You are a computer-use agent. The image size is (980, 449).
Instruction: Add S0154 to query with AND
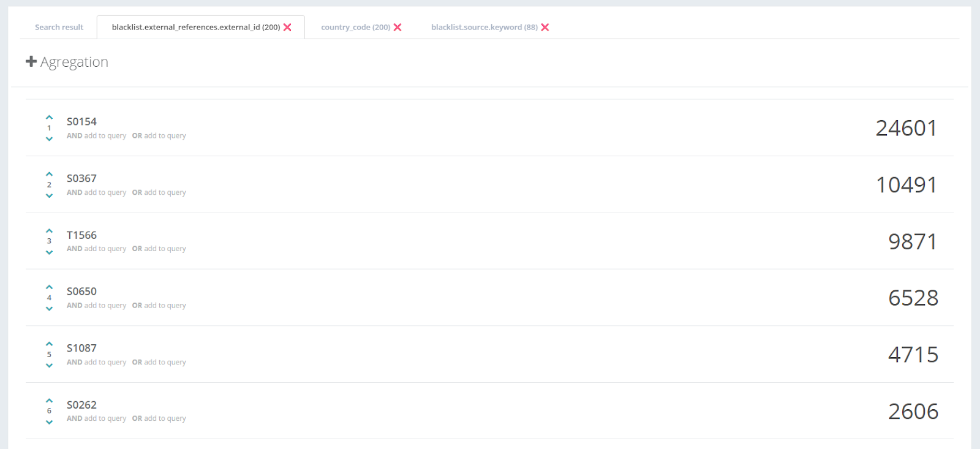pyautogui.click(x=96, y=136)
